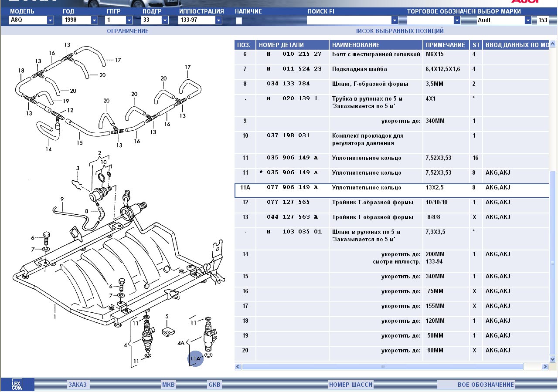Screen dimensions: 558x392
Task: Toggle the НАЛИЧИЕ checkbox
Action: pos(239,20)
